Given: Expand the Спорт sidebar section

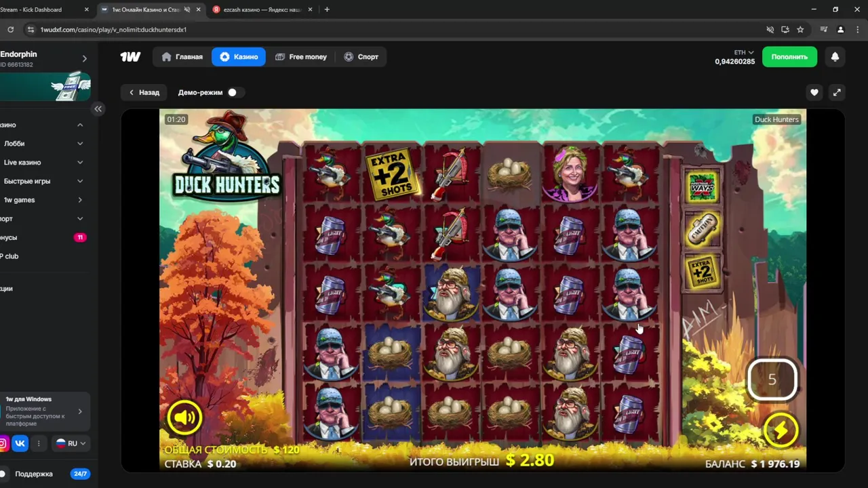Looking at the screenshot, I should (x=80, y=219).
